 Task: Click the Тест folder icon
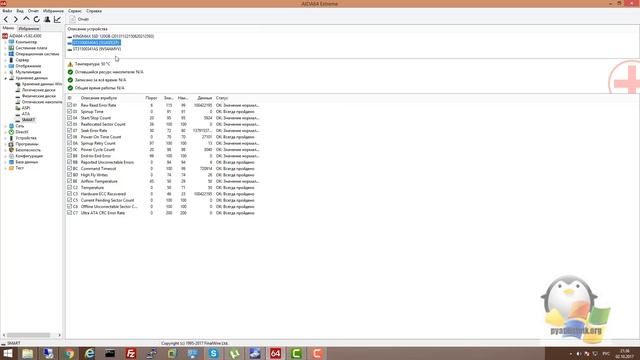pyautogui.click(x=11, y=168)
